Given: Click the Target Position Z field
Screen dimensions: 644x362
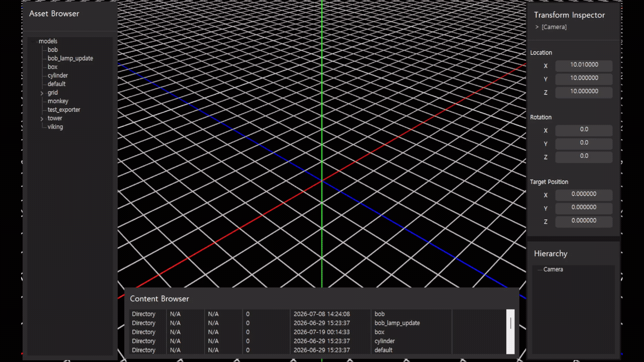Looking at the screenshot, I should pos(584,221).
